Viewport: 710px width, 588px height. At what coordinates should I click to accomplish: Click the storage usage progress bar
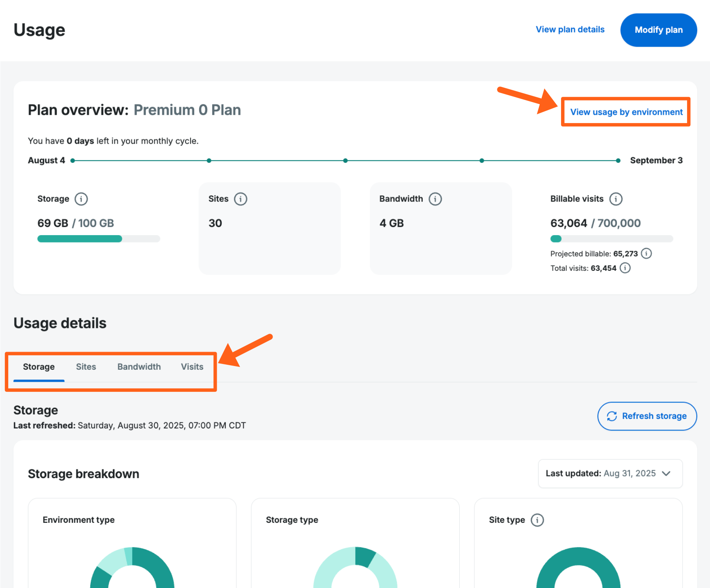point(98,239)
